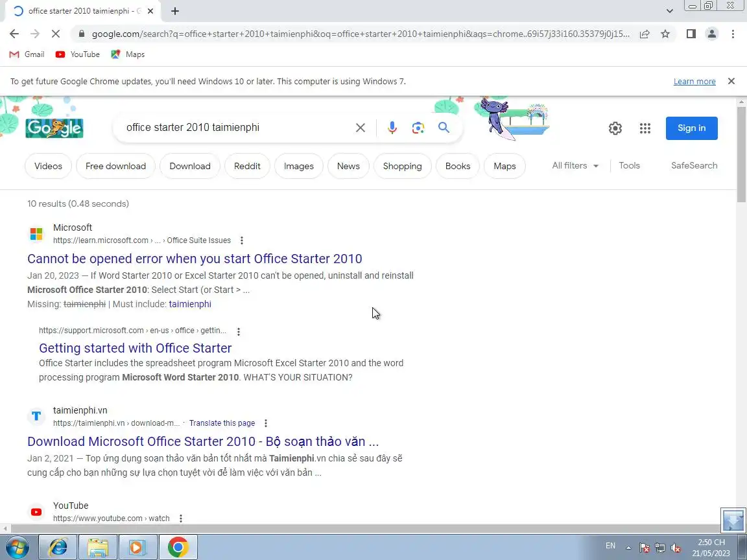Viewport: 747px width, 560px height.
Task: Click Learn more about Chrome updates
Action: pos(694,82)
